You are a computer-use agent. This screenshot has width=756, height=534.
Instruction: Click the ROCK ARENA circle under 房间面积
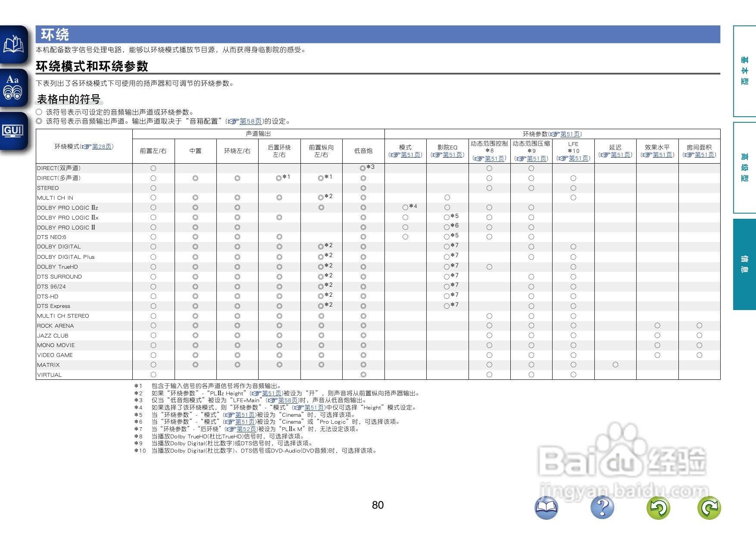pos(699,326)
